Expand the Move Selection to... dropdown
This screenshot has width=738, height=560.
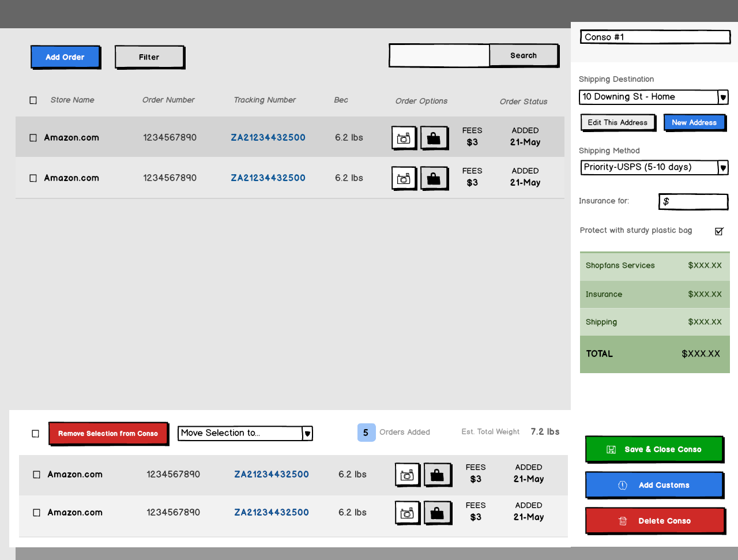pyautogui.click(x=307, y=433)
